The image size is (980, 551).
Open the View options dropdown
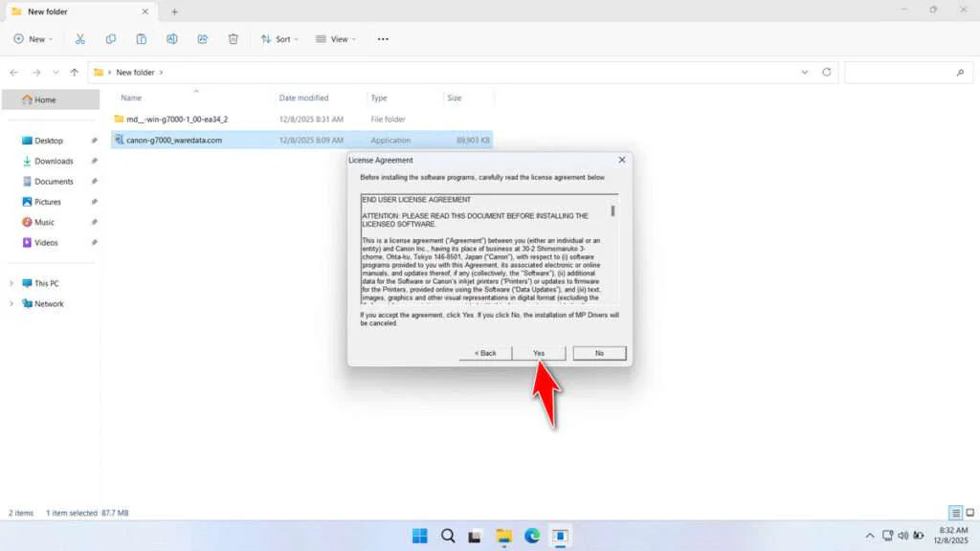337,39
